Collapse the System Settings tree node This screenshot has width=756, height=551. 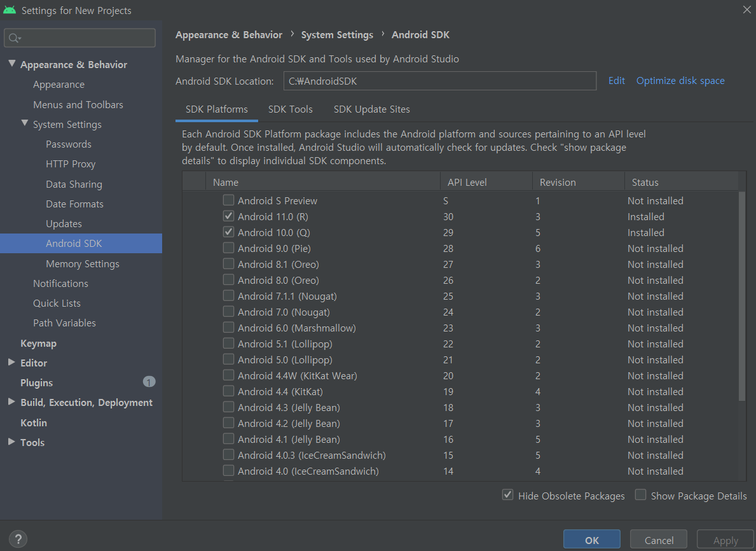(x=25, y=123)
